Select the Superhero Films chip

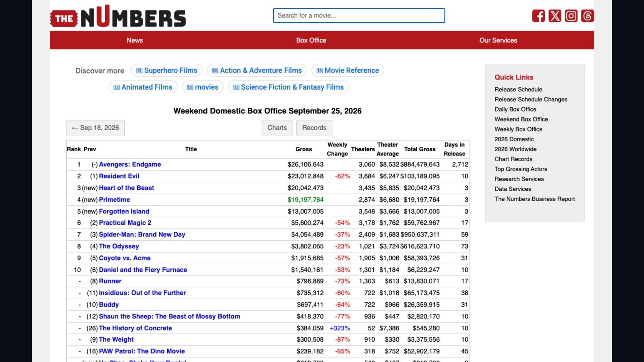(x=167, y=70)
